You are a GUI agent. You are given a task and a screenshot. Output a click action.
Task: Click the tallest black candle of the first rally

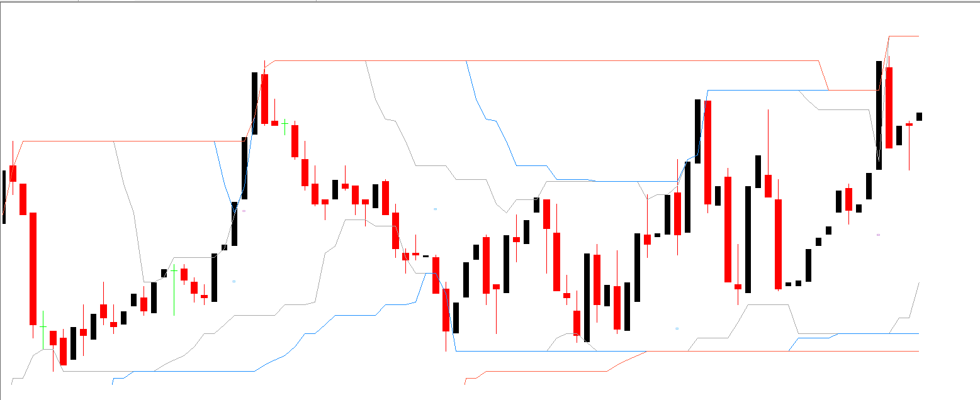255,103
